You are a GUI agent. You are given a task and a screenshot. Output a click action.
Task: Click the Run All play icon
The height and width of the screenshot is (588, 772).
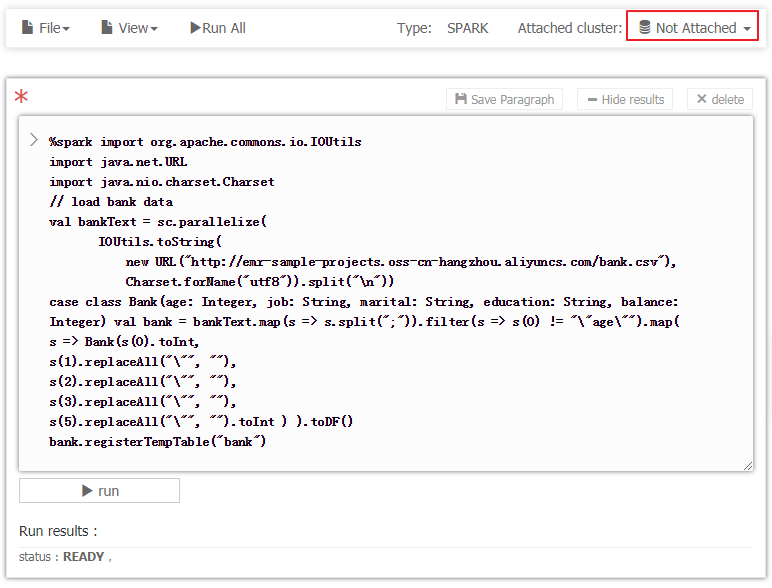click(195, 28)
